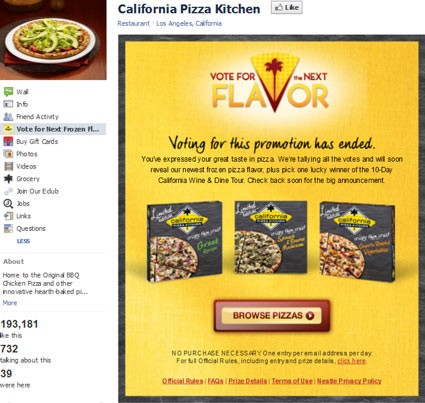Open the Photos icon in sidebar
Viewport: 425px width, 403px height.
point(8,154)
